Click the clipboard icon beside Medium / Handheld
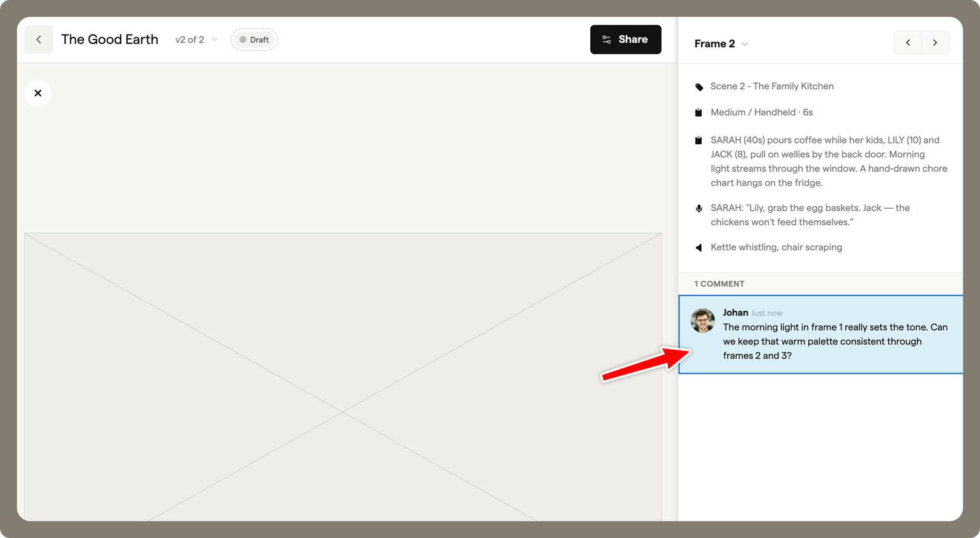The height and width of the screenshot is (538, 980). pyautogui.click(x=699, y=112)
